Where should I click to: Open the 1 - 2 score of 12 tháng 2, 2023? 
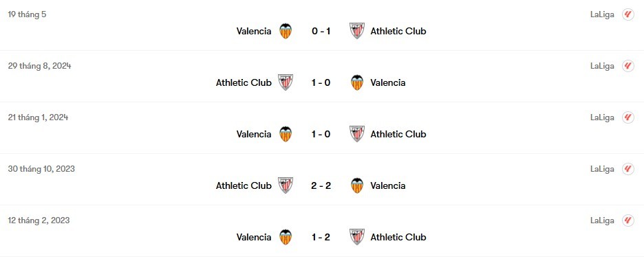321,237
